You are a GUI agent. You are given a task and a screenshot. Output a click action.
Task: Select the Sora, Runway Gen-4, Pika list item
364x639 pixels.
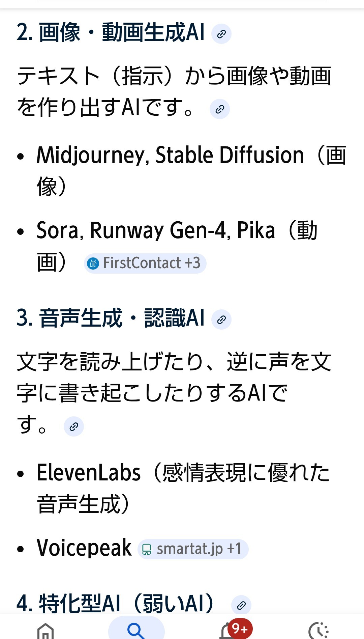pyautogui.click(x=156, y=231)
